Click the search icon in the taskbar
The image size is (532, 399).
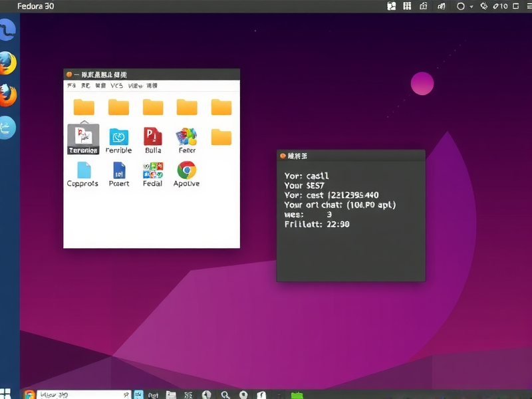[225, 394]
